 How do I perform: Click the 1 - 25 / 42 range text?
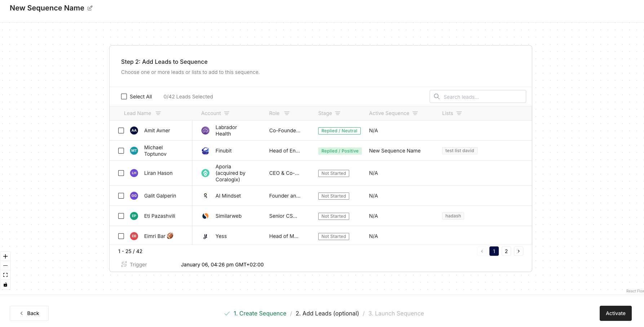(x=130, y=251)
